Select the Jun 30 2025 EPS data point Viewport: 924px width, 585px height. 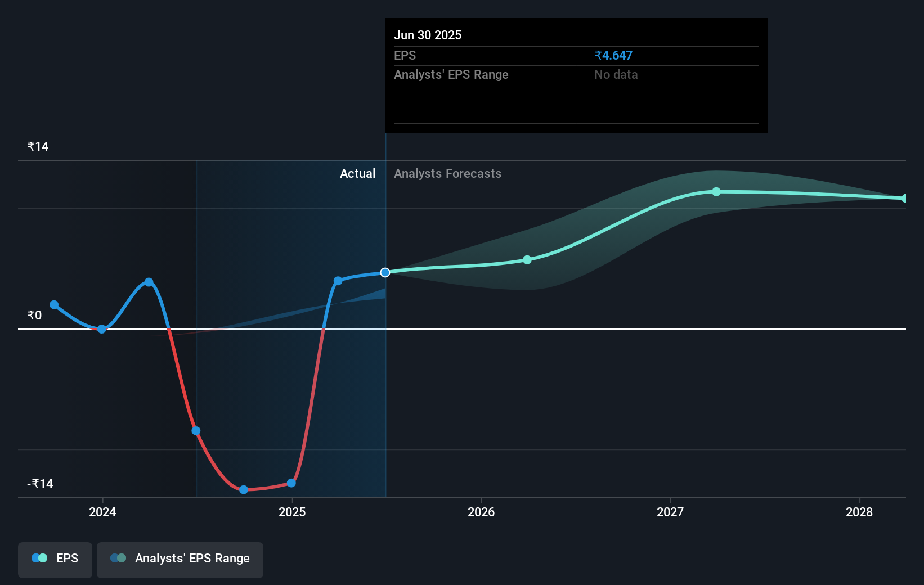click(x=385, y=272)
